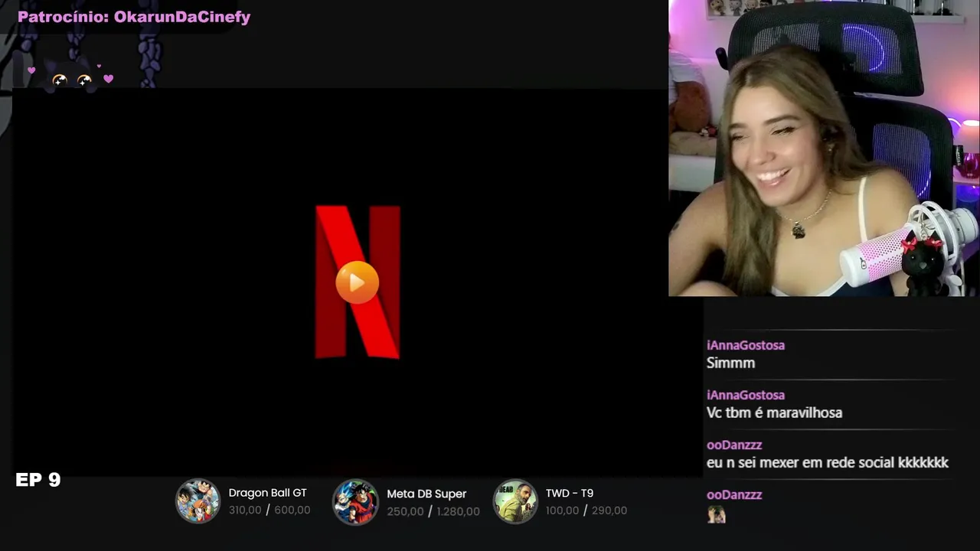Click the Dragon Ball GT title text
This screenshot has width=980, height=551.
tap(267, 493)
